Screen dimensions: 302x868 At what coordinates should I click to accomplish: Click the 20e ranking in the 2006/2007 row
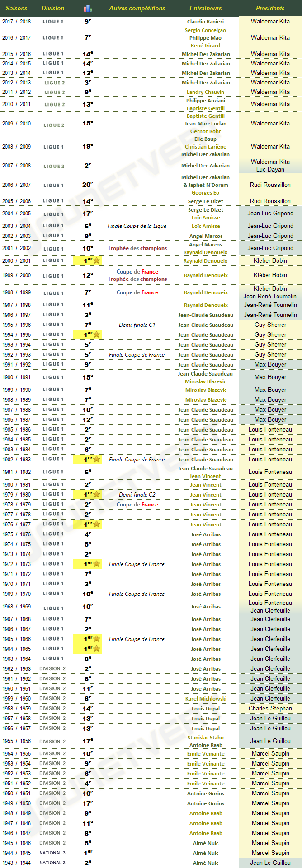[88, 185]
